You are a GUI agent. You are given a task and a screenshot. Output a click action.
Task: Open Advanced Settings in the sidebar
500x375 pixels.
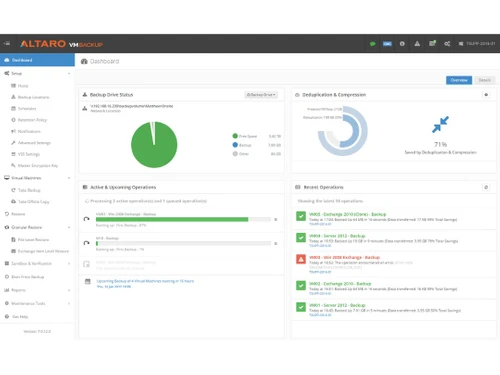34,143
